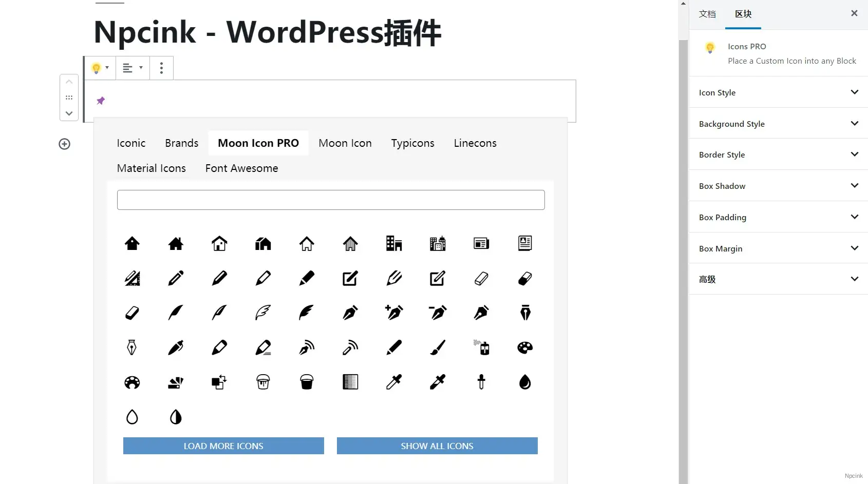Choose the half-filled droplet contrast icon

tap(176, 417)
